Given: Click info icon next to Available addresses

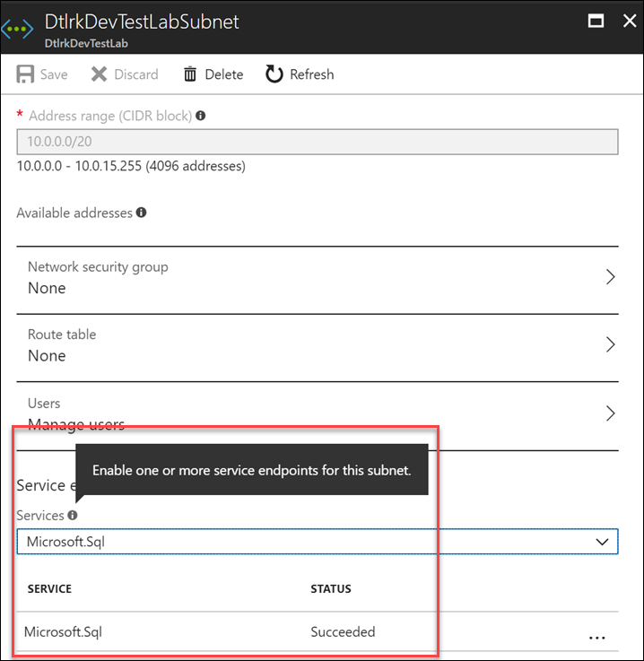Looking at the screenshot, I should (x=141, y=213).
